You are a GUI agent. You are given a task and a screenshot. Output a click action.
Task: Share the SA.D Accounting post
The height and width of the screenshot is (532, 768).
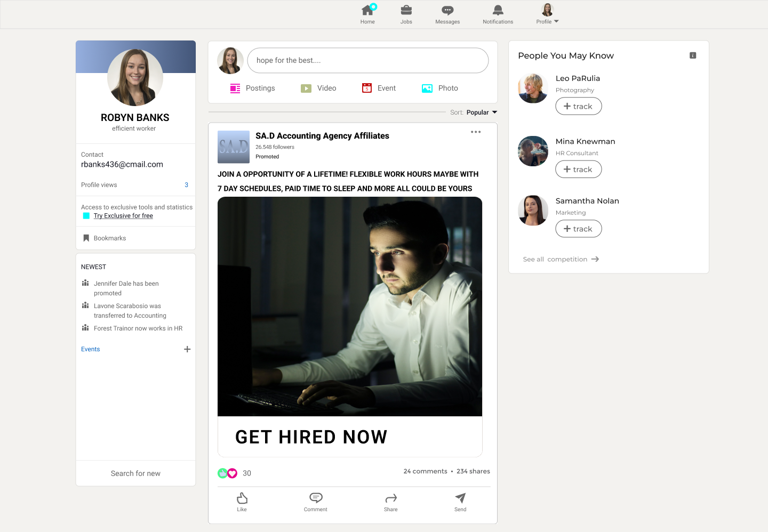(x=391, y=502)
